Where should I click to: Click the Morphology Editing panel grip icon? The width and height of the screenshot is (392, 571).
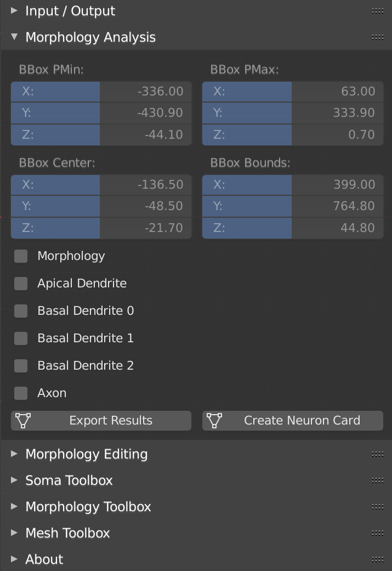coord(377,454)
